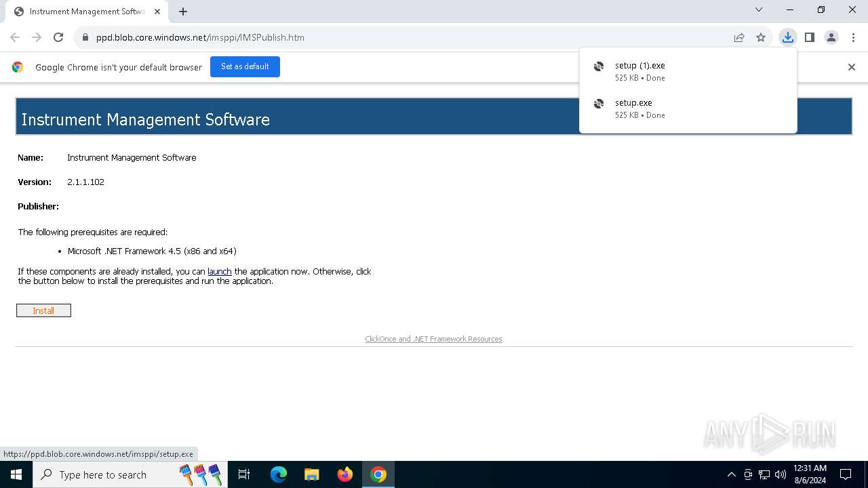Viewport: 868px width, 488px height.
Task: Expand the tab search chevron
Action: point(759,9)
